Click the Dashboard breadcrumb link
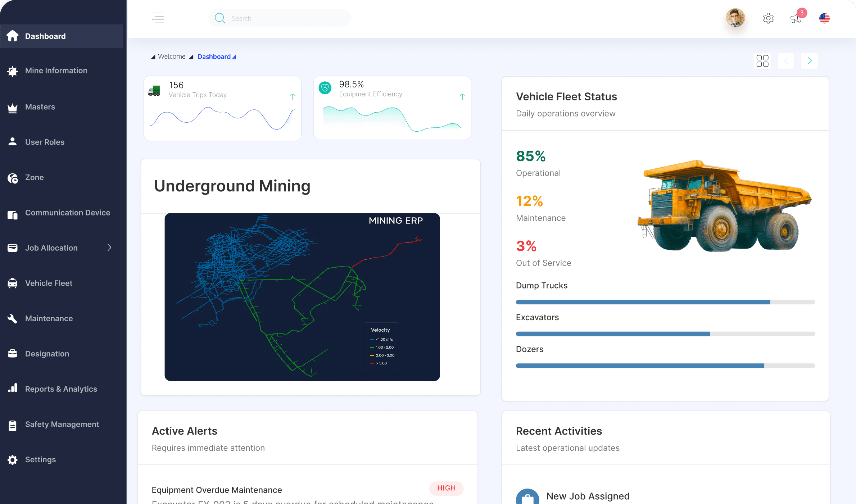 (214, 56)
